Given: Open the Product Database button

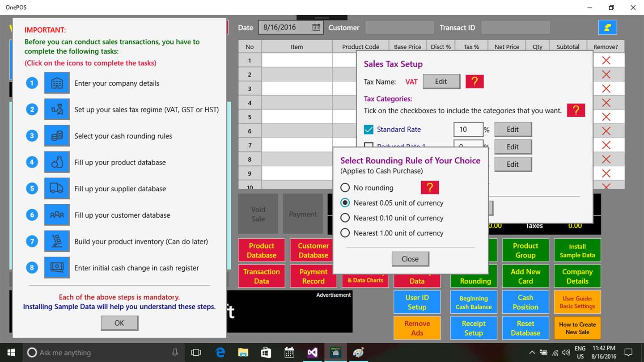Looking at the screenshot, I should coord(262,250).
